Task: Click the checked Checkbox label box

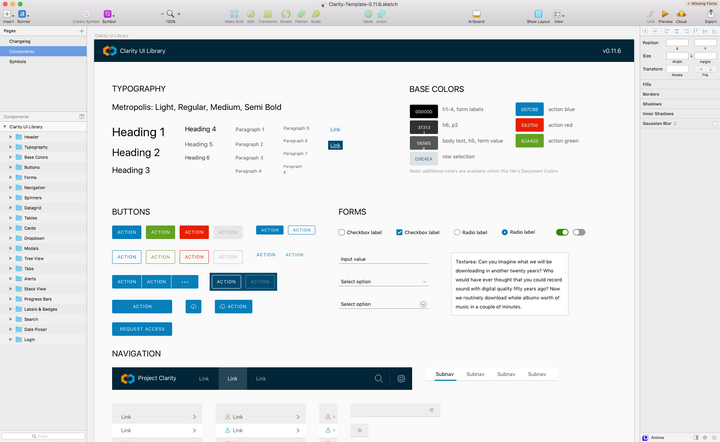Action: tap(399, 232)
